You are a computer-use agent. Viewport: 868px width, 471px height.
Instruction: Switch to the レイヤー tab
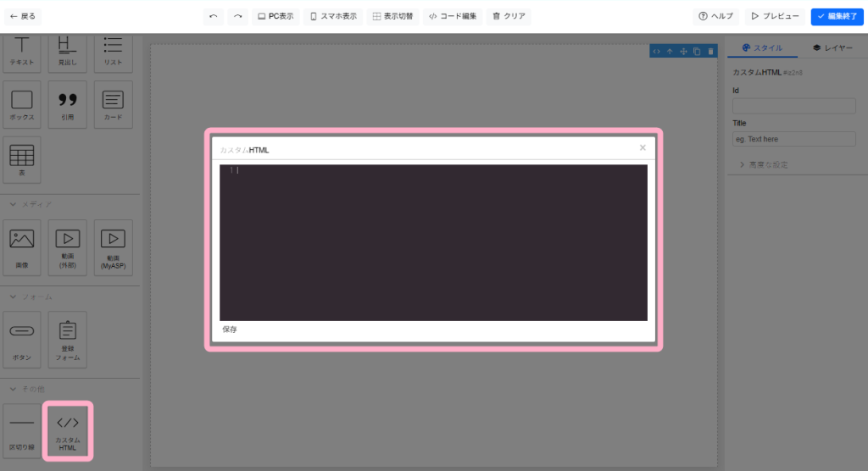(x=832, y=48)
